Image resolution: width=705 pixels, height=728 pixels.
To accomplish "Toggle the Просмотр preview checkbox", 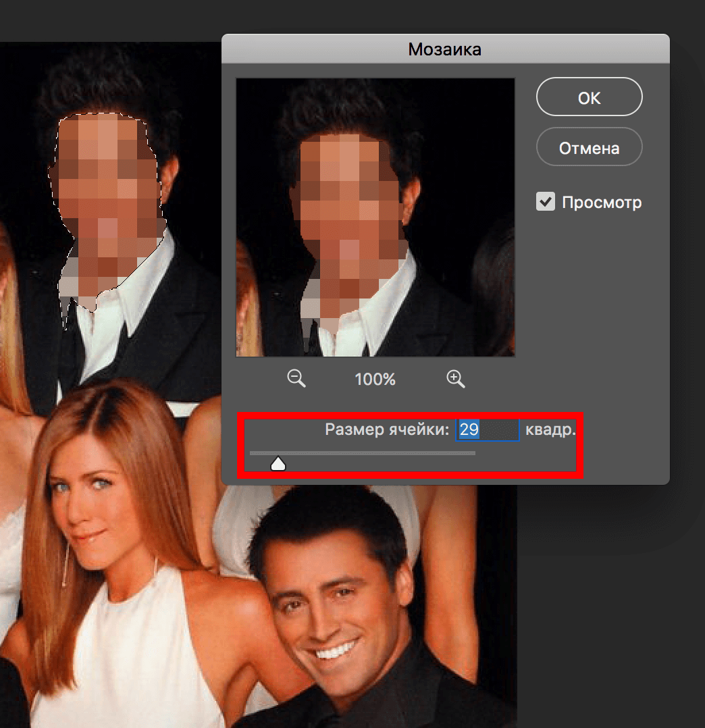I will 546,202.
